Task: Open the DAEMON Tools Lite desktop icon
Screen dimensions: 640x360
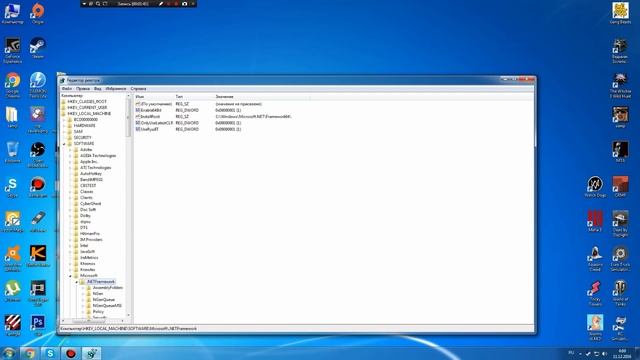Action: 38,85
